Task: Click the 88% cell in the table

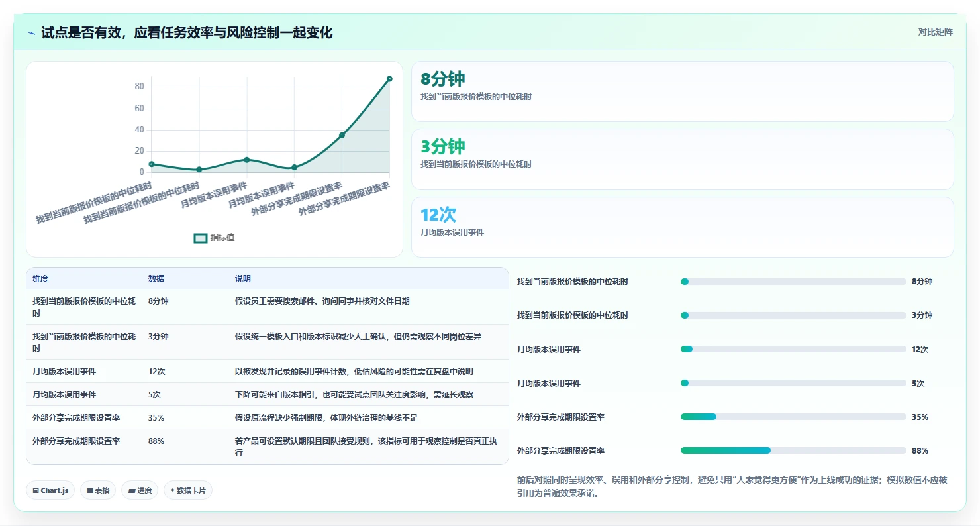Action: pos(156,441)
